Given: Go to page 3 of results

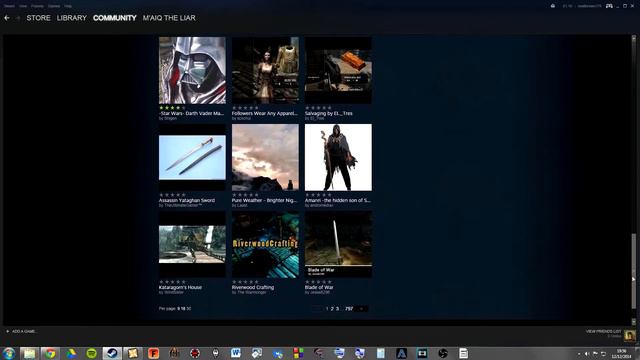Looking at the screenshot, I should click(x=337, y=309).
